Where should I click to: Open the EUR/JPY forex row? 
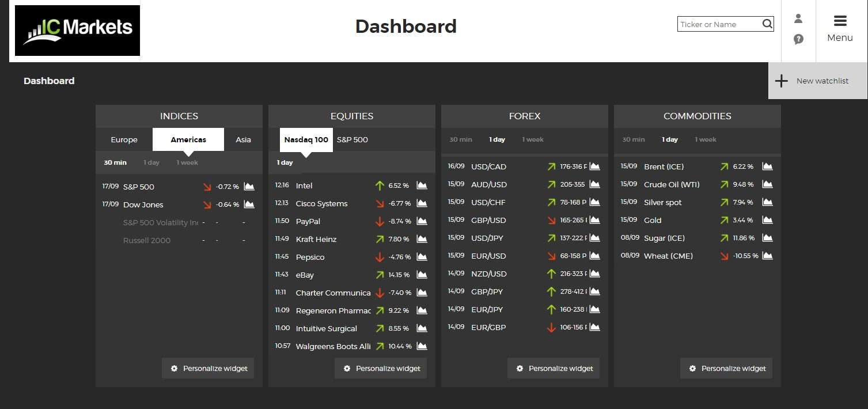(x=524, y=309)
